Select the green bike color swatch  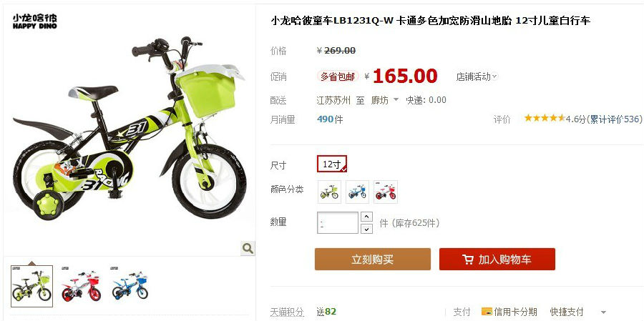(329, 192)
